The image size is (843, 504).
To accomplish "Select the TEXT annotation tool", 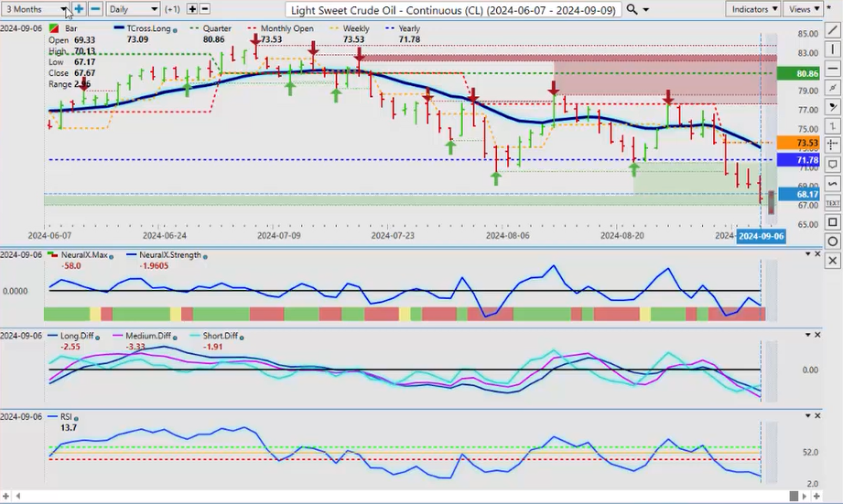I will click(832, 202).
